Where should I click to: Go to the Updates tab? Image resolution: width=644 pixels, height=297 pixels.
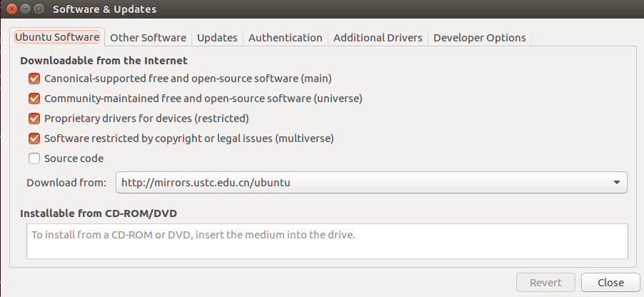(217, 38)
